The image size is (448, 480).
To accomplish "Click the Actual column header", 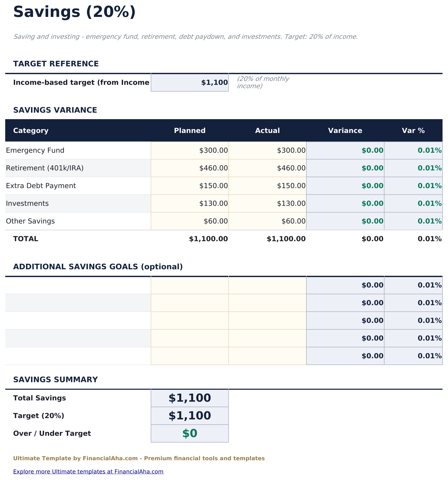I will click(267, 130).
